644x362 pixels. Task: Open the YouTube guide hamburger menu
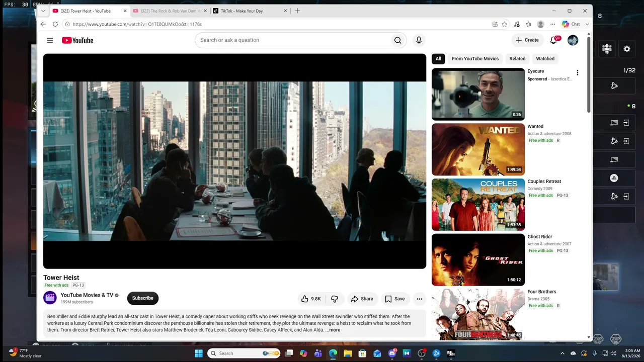tap(50, 40)
